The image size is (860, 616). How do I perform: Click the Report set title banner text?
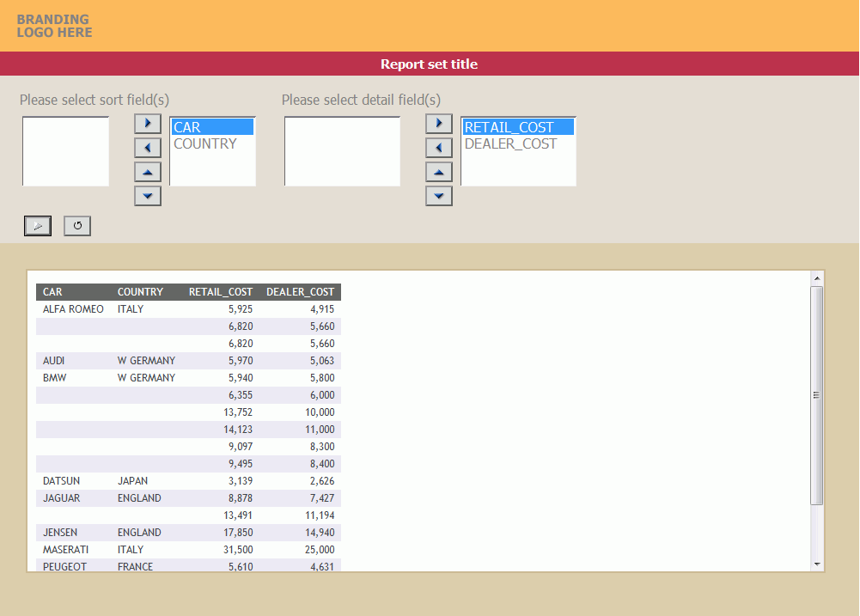[429, 64]
